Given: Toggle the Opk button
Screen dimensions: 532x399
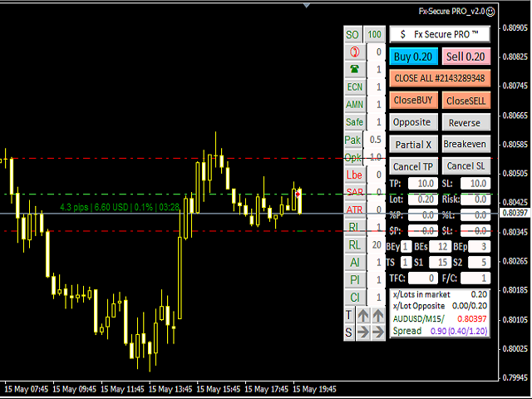Looking at the screenshot, I should pos(352,157).
